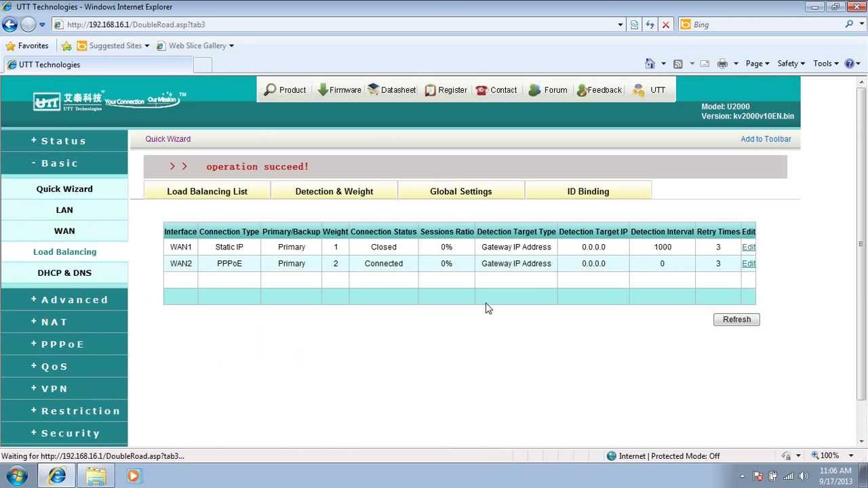Switch to Detection & Weight tab
The height and width of the screenshot is (488, 868).
click(334, 191)
